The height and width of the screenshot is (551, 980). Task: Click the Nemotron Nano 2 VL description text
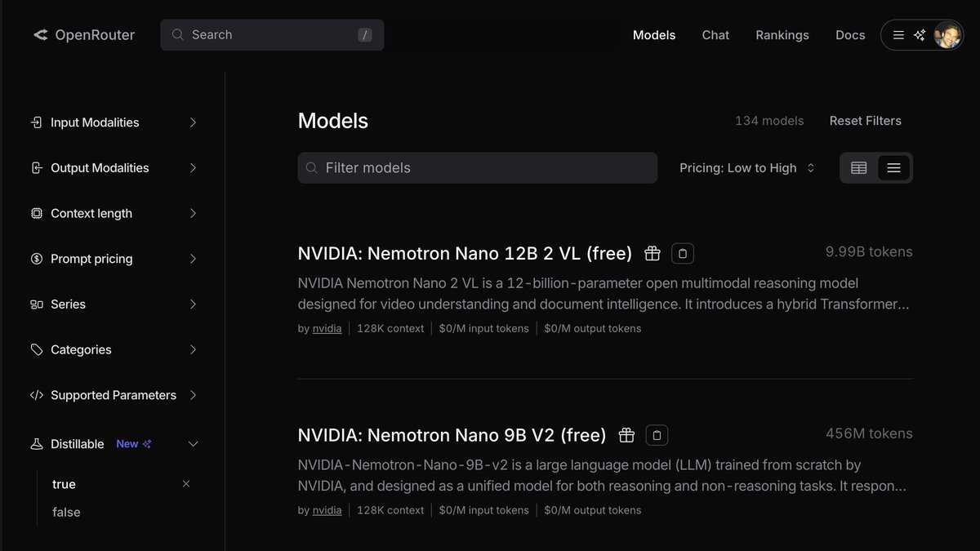(604, 294)
